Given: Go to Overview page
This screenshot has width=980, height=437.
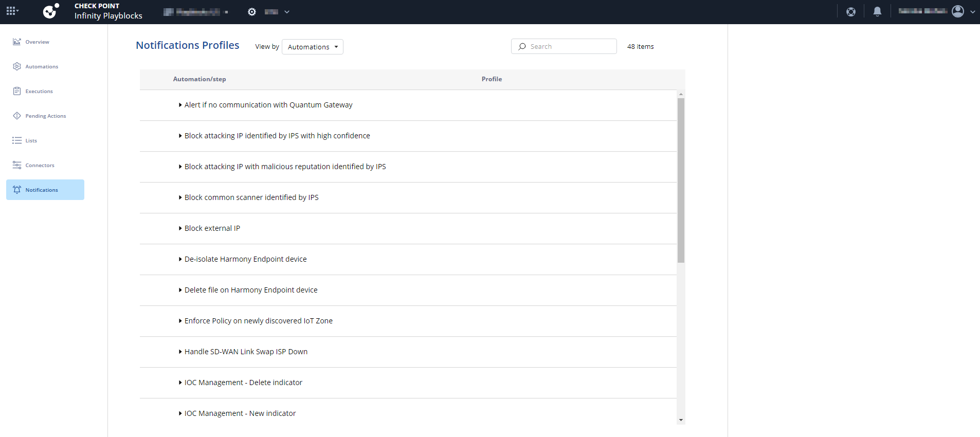Looking at the screenshot, I should click(x=38, y=42).
